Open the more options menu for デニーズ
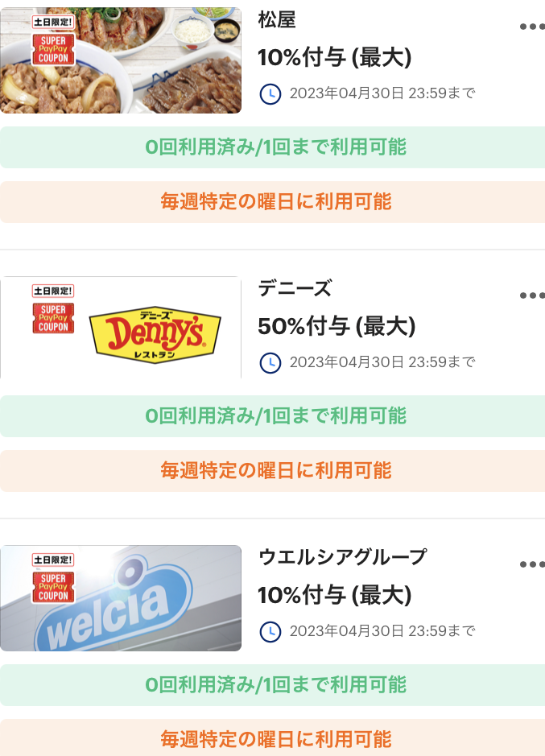This screenshot has height=756, width=545. point(532,295)
